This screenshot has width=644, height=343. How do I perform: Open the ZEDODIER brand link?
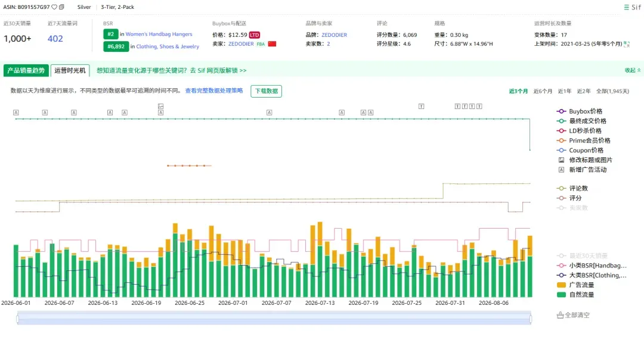point(334,35)
